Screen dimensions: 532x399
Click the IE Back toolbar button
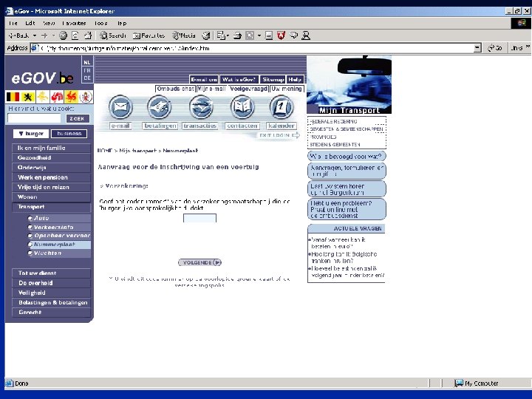coord(18,35)
